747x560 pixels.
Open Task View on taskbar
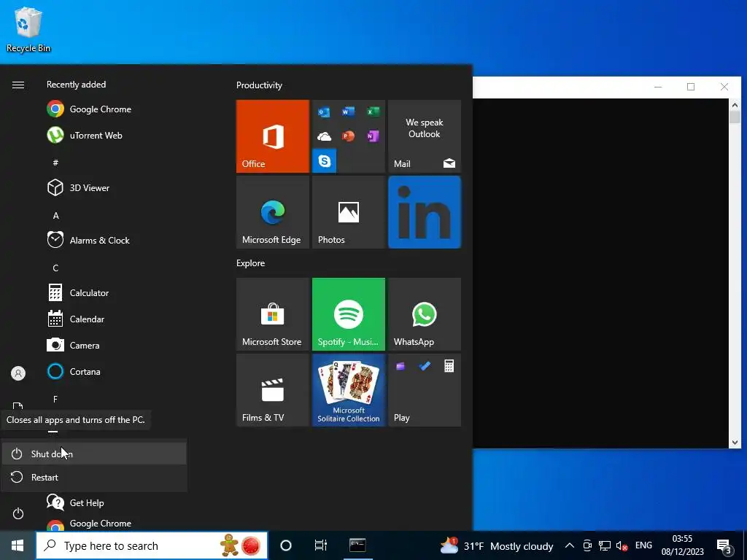(x=321, y=545)
